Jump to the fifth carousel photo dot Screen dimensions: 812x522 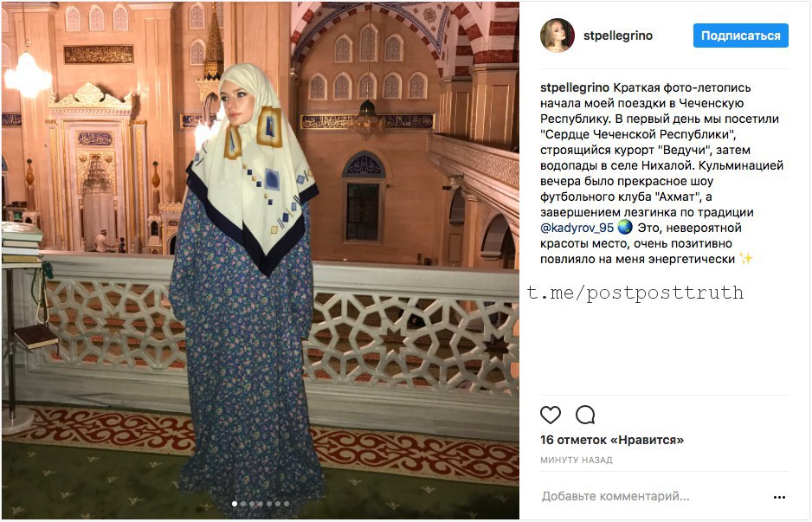pos(269,504)
